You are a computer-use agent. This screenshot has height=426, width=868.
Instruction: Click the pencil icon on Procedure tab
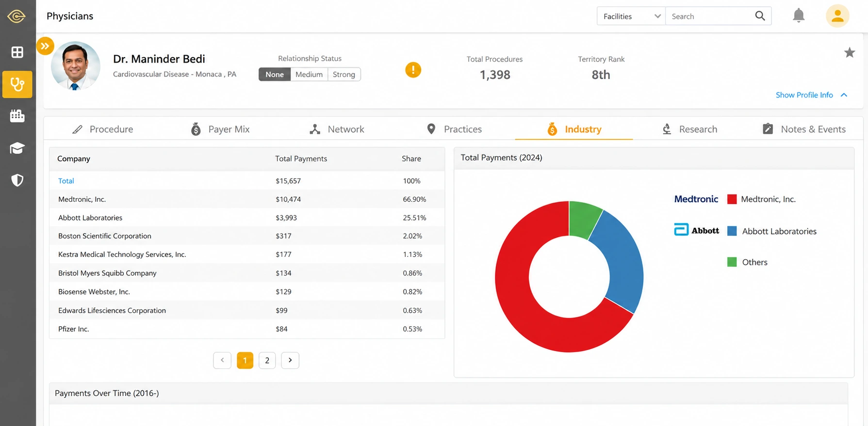[77, 129]
